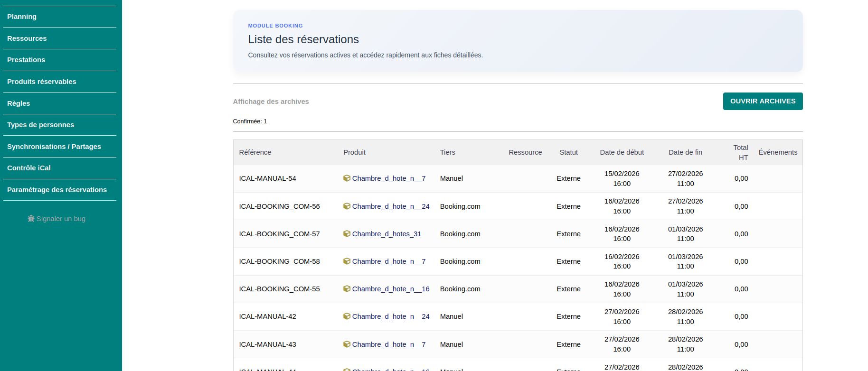
Task: Open Chambre_d_hote_n__16 product link
Action: coord(390,289)
